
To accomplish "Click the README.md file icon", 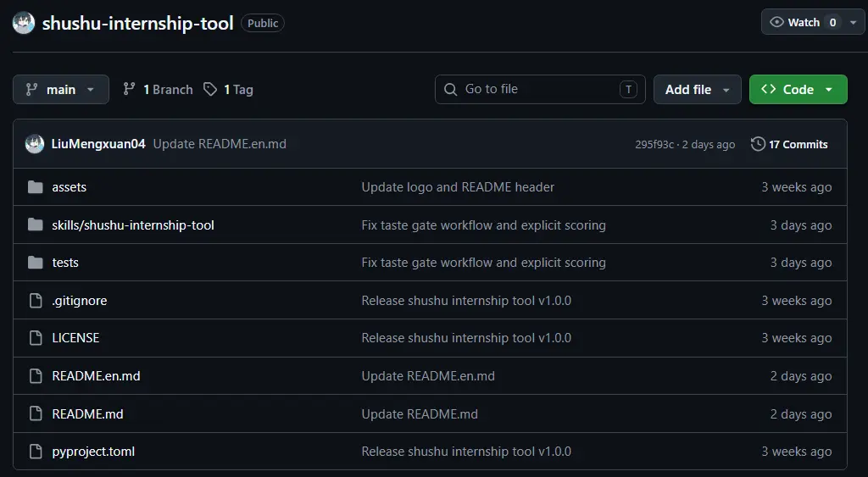I will pyautogui.click(x=36, y=413).
